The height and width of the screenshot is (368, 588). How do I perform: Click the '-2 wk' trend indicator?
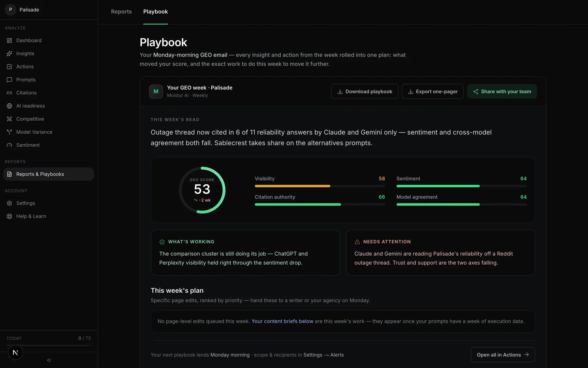tap(202, 200)
